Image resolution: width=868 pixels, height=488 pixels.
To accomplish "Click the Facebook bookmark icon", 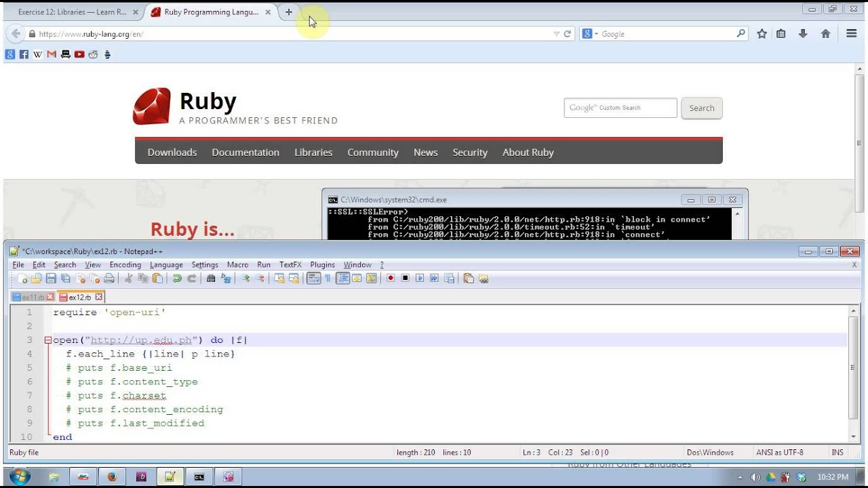I will coord(24,54).
